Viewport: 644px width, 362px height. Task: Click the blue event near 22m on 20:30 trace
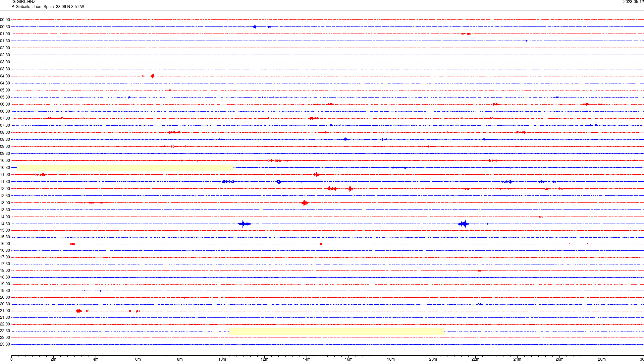480,304
